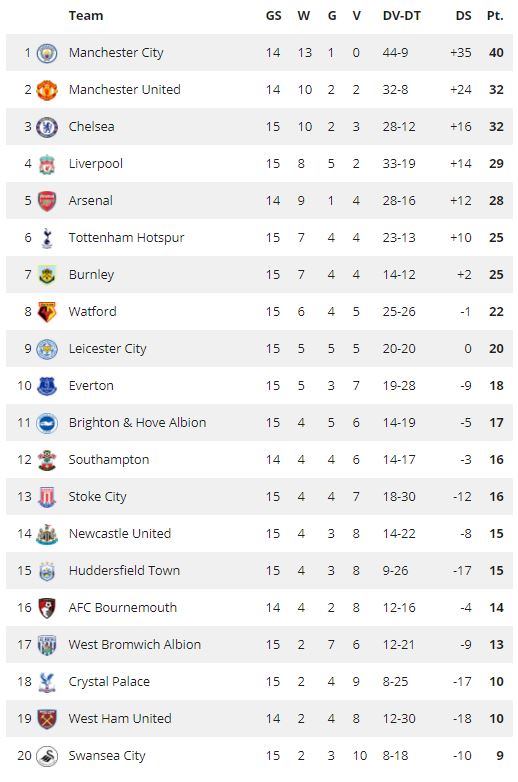This screenshot has width=518, height=782.
Task: Click the West Ham United crest
Action: pyautogui.click(x=47, y=719)
